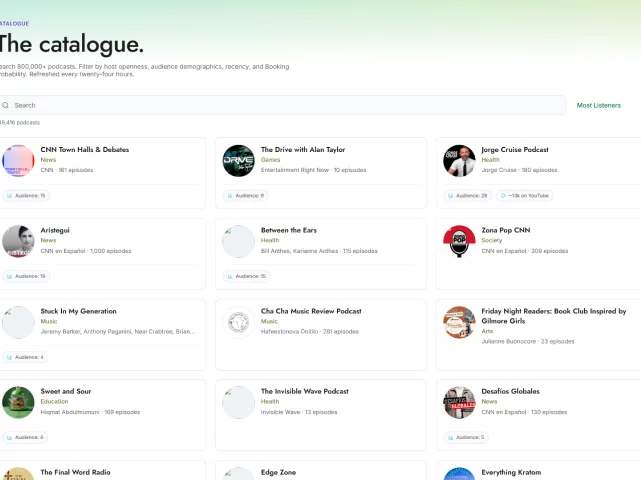
Task: Open Sweet and Sour podcast artwork
Action: click(18, 402)
